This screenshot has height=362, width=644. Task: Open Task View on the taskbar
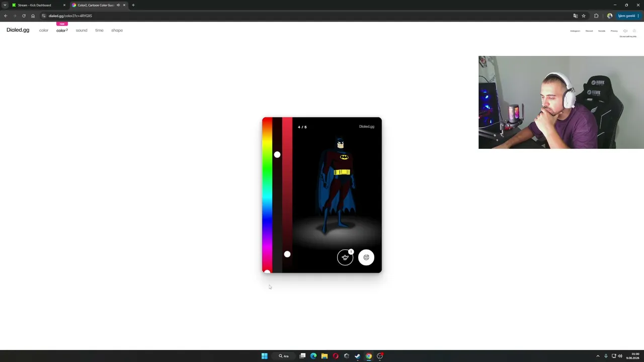[x=302, y=356]
